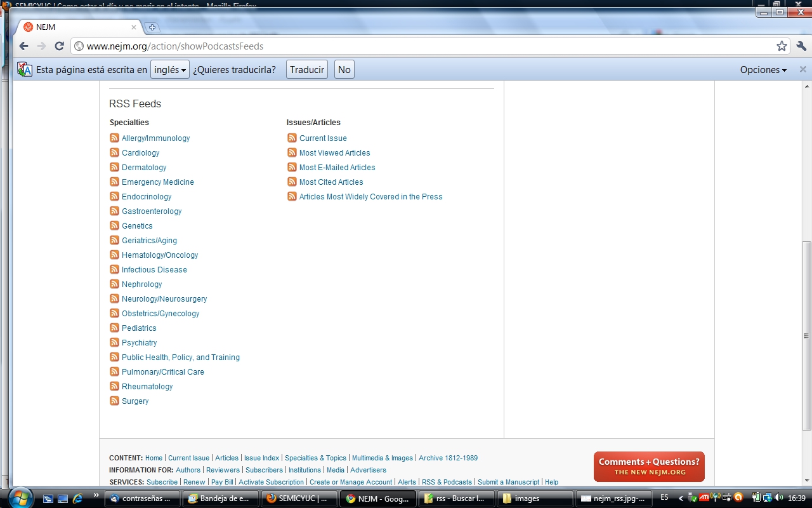Open the footer RSS & Podcasts link
The image size is (812, 508).
tap(447, 482)
